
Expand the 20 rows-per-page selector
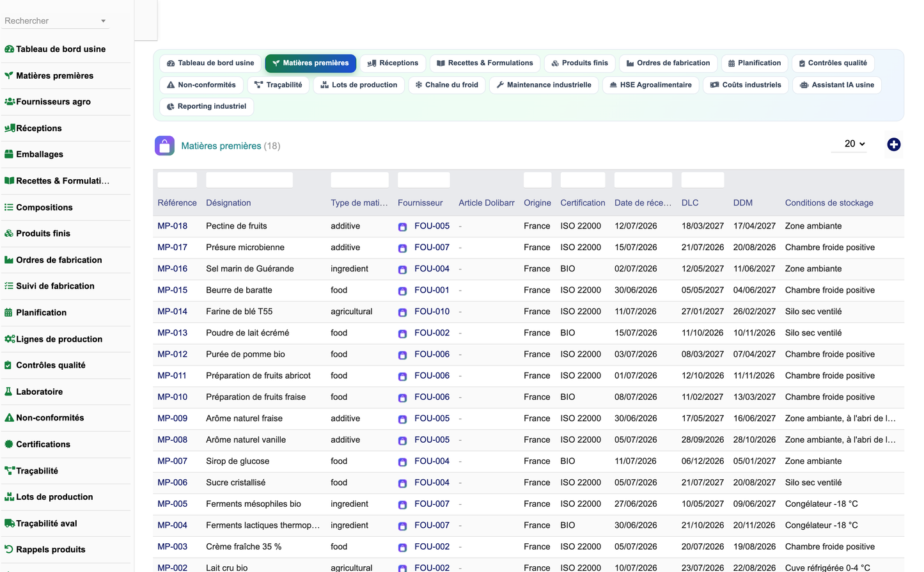(854, 144)
